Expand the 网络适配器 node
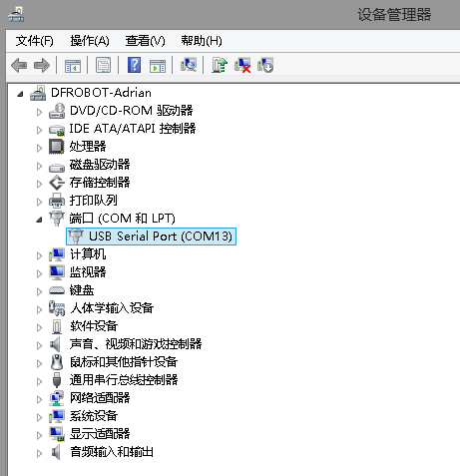 [39, 399]
